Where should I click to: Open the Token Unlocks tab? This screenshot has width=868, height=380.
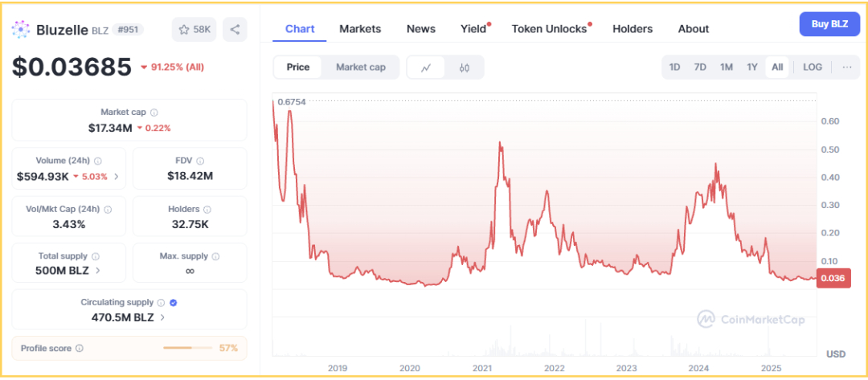[549, 29]
